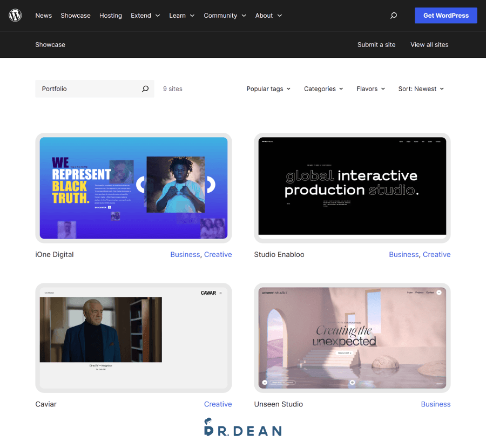Open the Sort: Newest dropdown
Screen dimensions: 486x448
421,89
